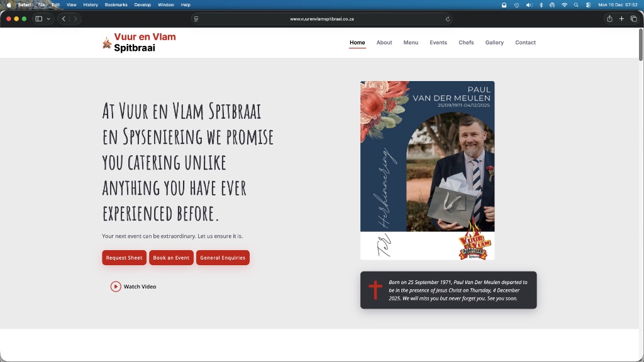This screenshot has width=644, height=362.
Task: Reload the page with the refresh icon
Action: [448, 19]
